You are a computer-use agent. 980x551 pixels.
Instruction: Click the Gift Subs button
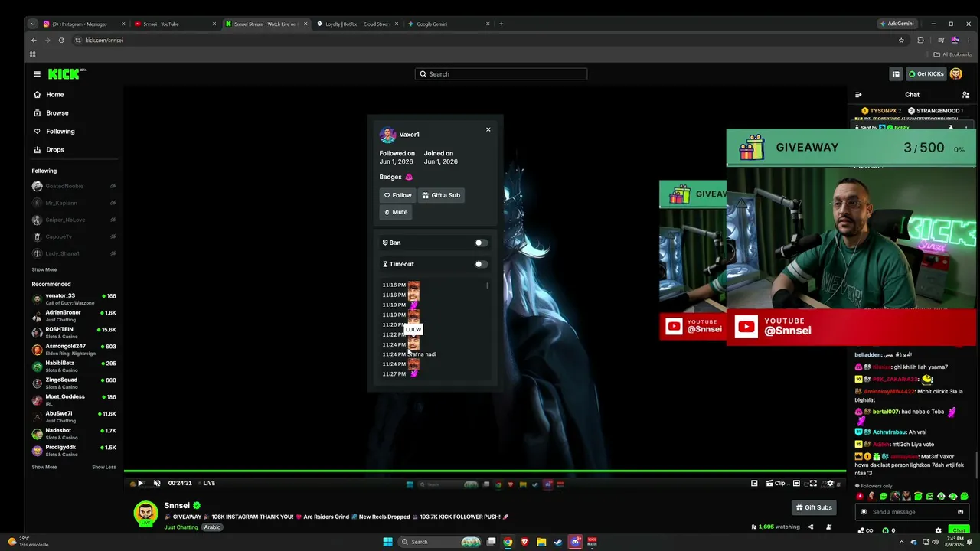click(814, 507)
